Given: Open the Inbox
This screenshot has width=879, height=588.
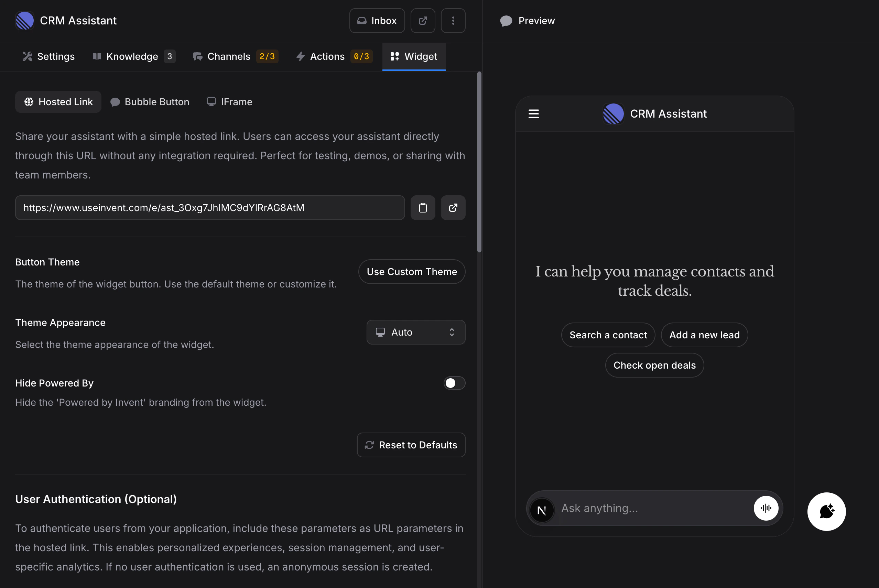Looking at the screenshot, I should click(x=377, y=21).
